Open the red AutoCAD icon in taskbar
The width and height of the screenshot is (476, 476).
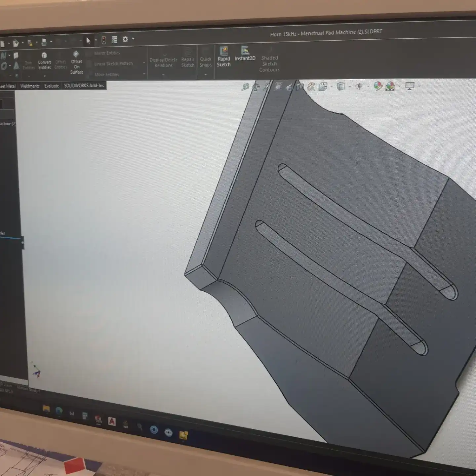112,421
